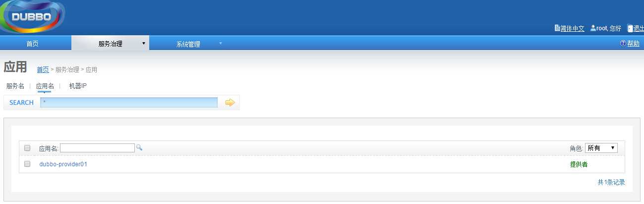Click the help question mark icon

(x=623, y=43)
